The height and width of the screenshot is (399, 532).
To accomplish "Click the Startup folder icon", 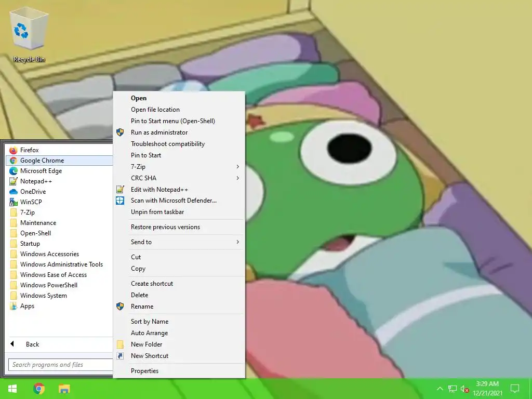I will pyautogui.click(x=13, y=244).
